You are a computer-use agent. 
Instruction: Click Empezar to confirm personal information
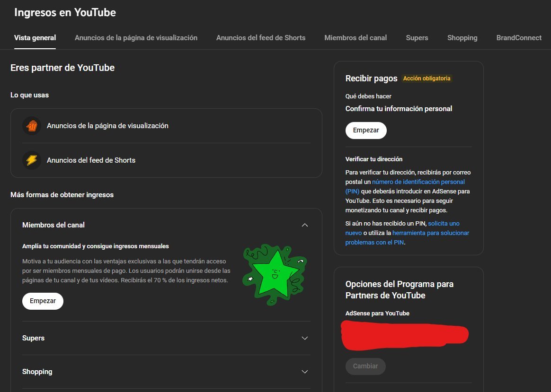366,130
